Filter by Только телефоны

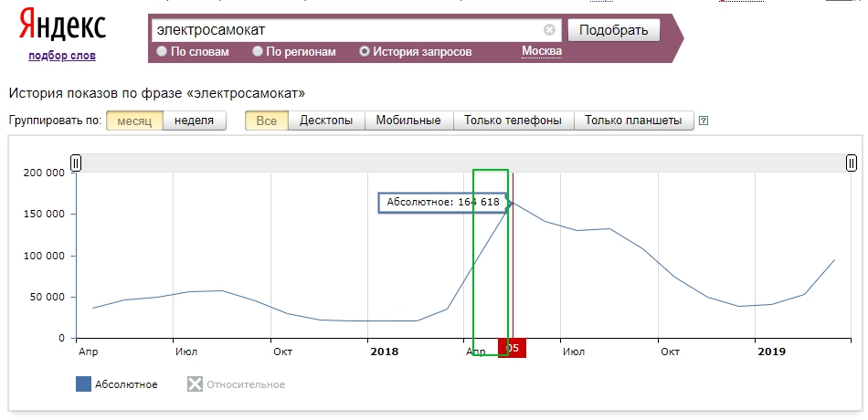pos(513,121)
